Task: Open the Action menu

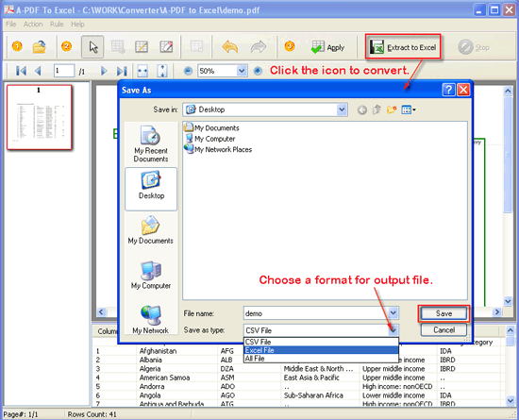Action: click(x=33, y=25)
